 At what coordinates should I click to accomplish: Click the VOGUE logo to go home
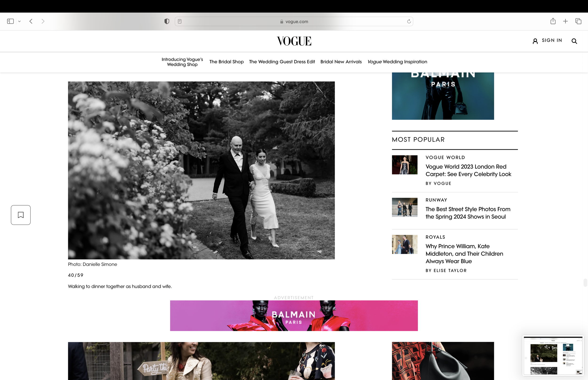pyautogui.click(x=294, y=41)
